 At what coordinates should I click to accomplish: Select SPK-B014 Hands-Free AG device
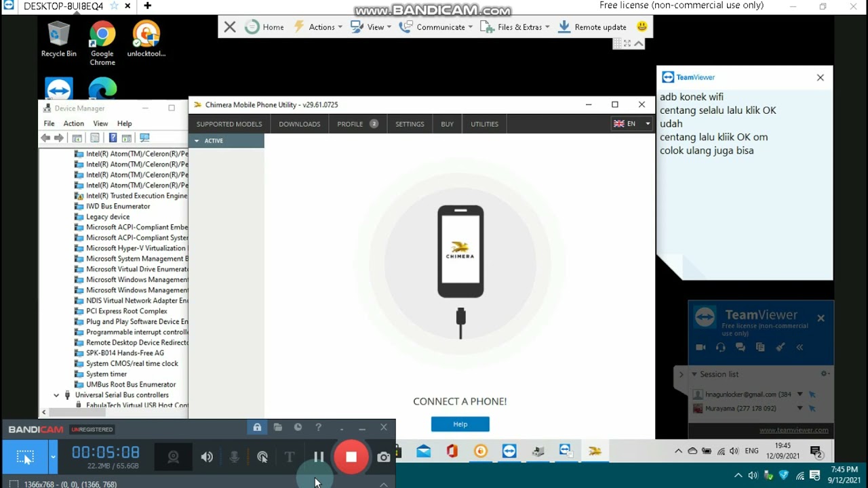125,352
